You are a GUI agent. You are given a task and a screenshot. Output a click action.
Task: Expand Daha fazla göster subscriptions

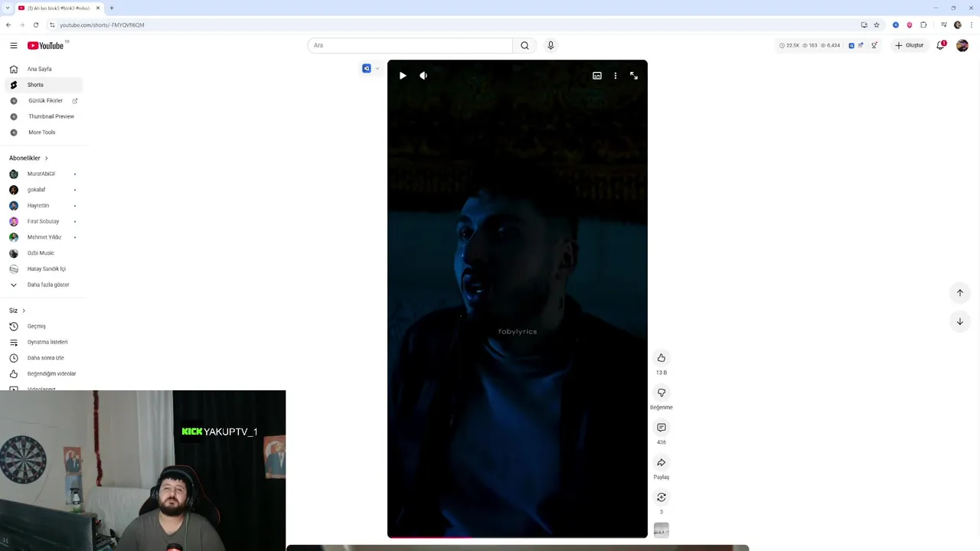pyautogui.click(x=44, y=285)
